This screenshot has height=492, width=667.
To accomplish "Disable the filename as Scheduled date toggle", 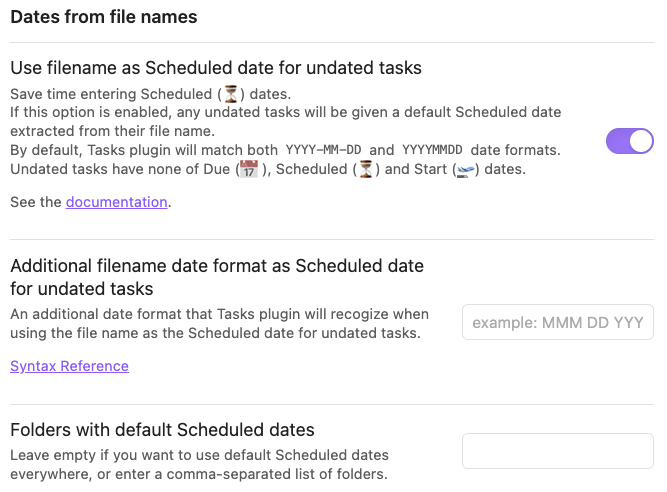I will click(x=630, y=141).
